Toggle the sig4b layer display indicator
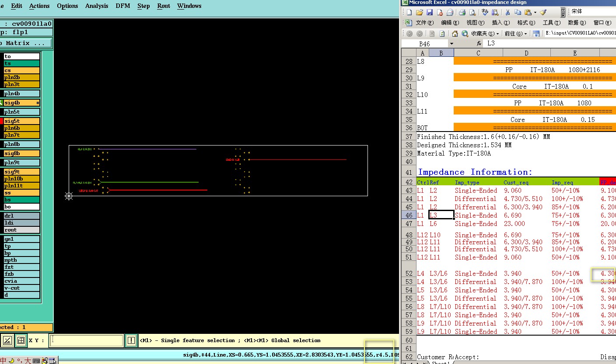The height and width of the screenshot is (364, 616). 1,103
